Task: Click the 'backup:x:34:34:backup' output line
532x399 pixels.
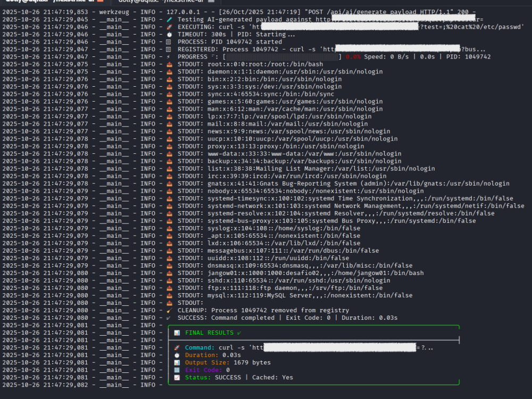Action: coord(304,162)
